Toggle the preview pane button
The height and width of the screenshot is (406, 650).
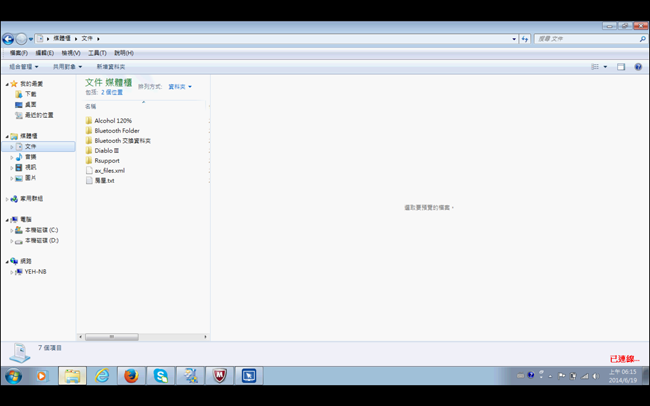point(620,67)
